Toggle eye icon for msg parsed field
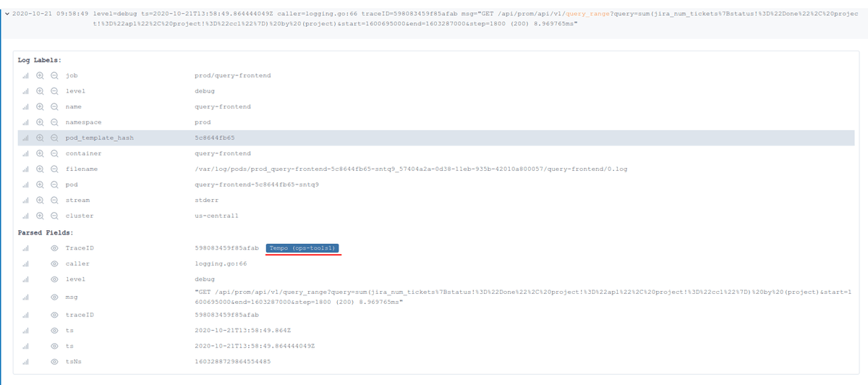Image resolution: width=868 pixels, height=385 pixels. [54, 297]
